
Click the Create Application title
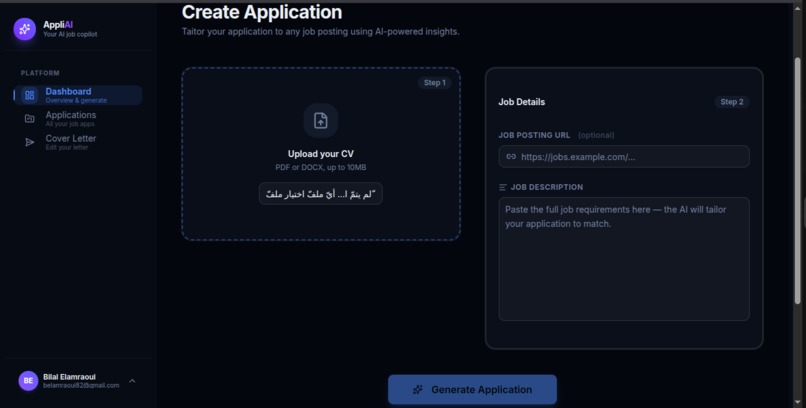[x=262, y=12]
